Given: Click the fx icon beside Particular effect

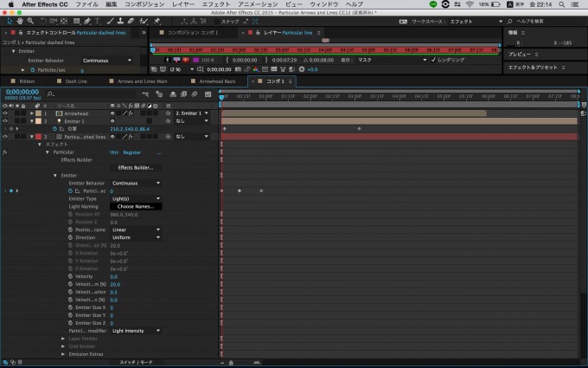Looking at the screenshot, I should (x=6, y=152).
